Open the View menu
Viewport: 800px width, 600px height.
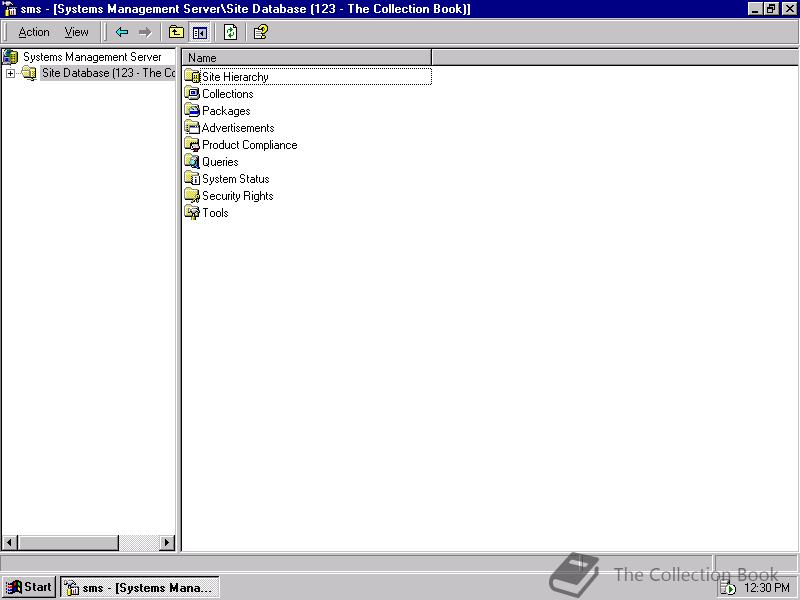[76, 32]
